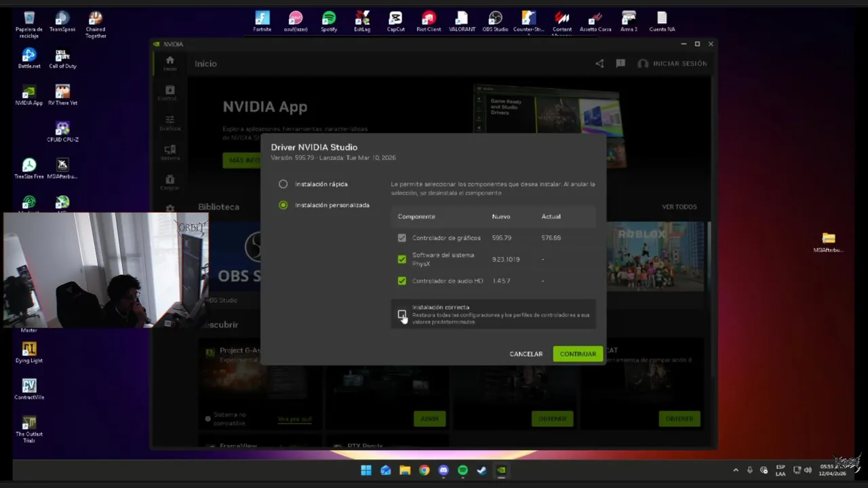
Task: Select the MSIAfterburner desktop shortcut on the left
Action: click(62, 168)
